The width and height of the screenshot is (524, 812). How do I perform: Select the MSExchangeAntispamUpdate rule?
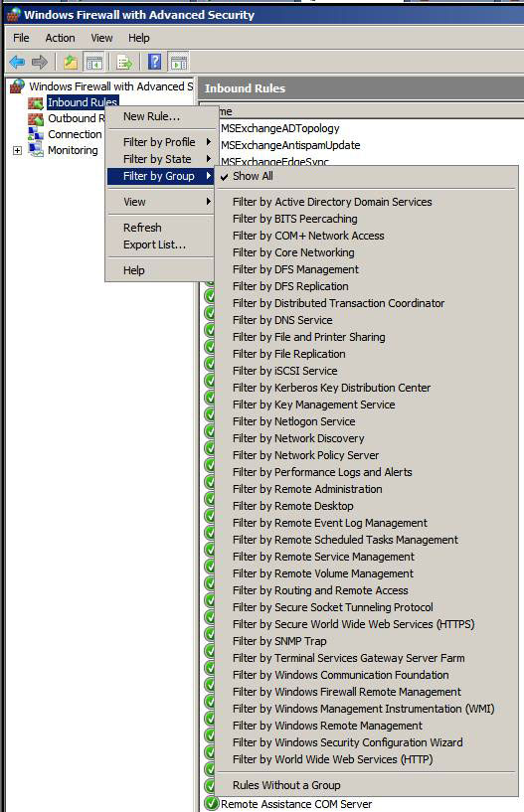tap(290, 145)
